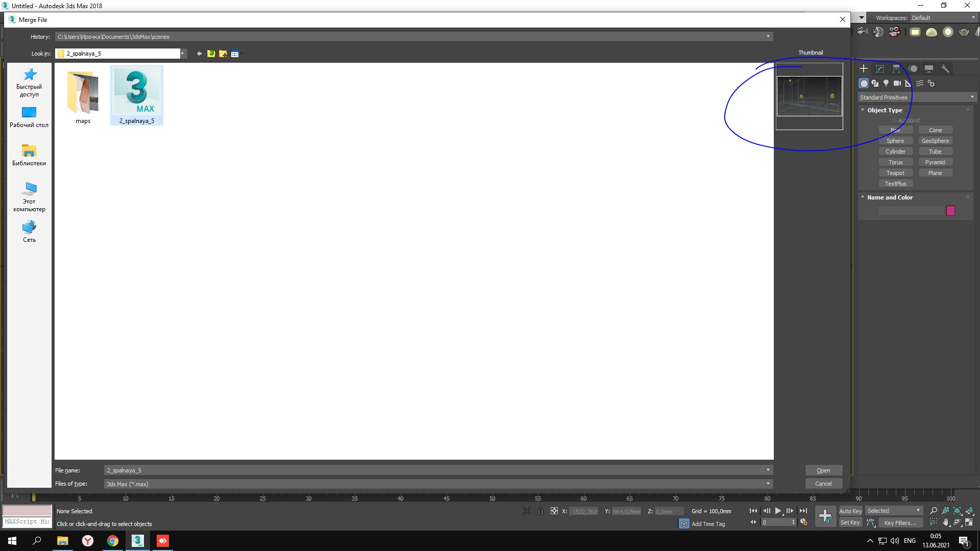Go to Desktop (Рабочий стол) location

[29, 117]
